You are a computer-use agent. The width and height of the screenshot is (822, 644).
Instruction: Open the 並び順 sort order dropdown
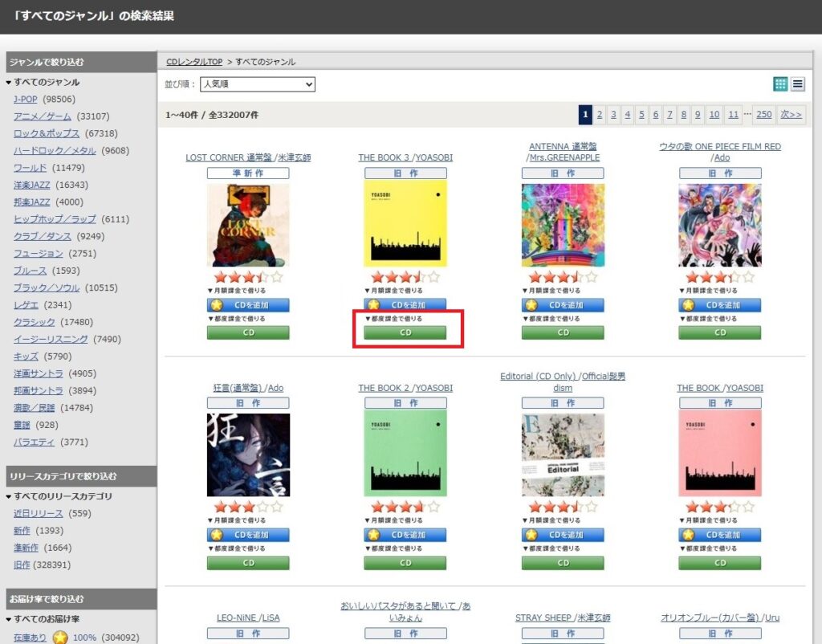pyautogui.click(x=258, y=84)
